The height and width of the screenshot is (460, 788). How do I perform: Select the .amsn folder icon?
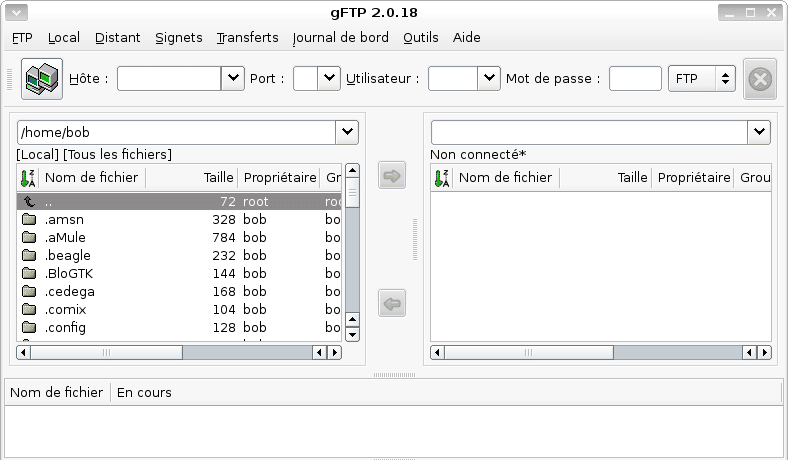point(29,219)
